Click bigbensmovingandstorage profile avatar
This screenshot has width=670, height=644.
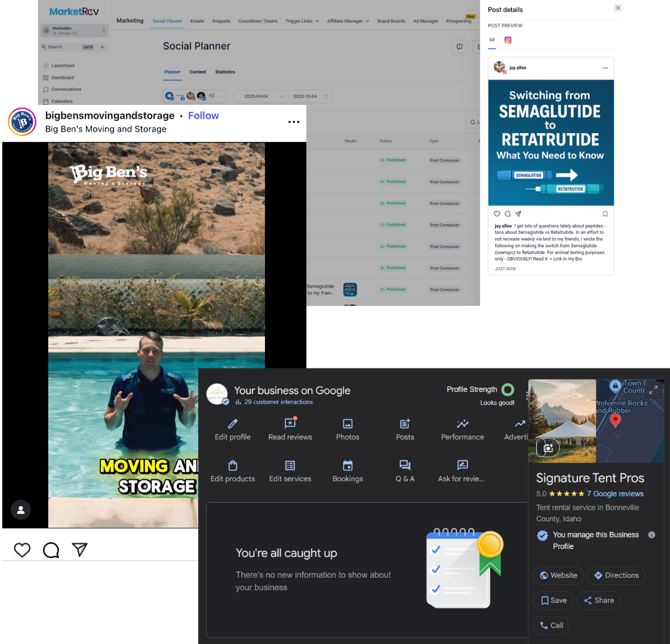[x=22, y=122]
